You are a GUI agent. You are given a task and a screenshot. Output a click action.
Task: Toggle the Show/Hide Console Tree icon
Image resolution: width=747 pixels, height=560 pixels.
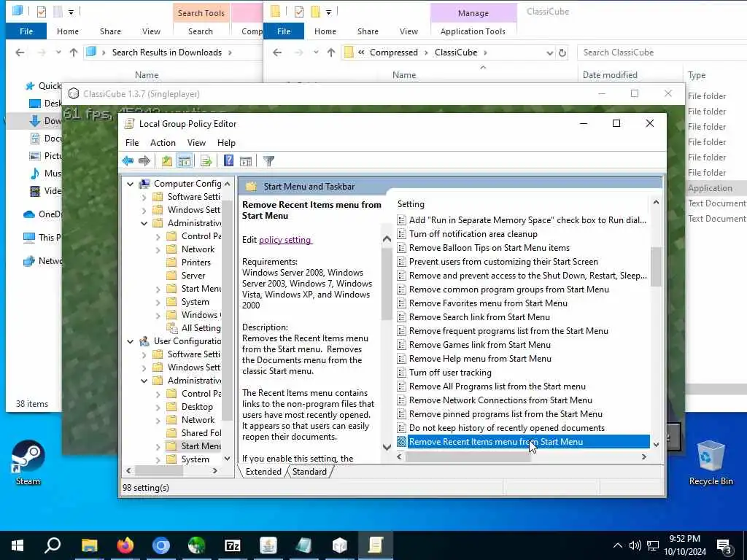click(x=184, y=161)
